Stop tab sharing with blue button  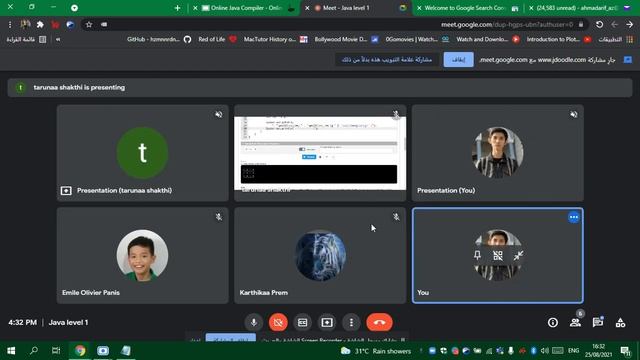(458, 60)
